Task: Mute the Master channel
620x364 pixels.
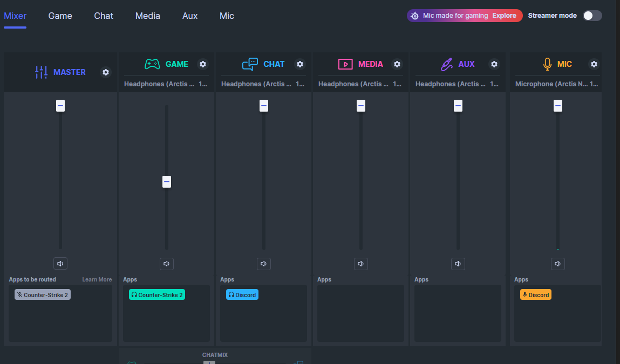Action: (60, 264)
